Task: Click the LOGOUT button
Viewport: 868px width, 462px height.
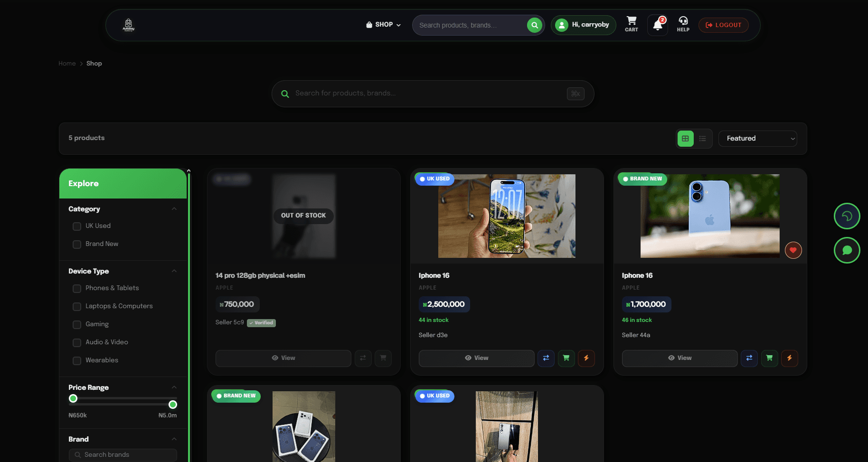Action: pyautogui.click(x=724, y=25)
